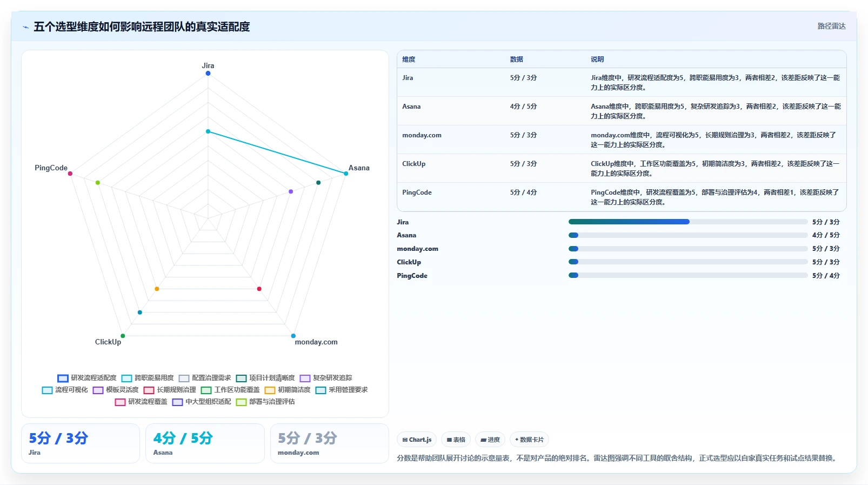Image resolution: width=868 pixels, height=485 pixels.
Task: Toggle the 研发流程适配度 legend series
Action: click(x=87, y=378)
